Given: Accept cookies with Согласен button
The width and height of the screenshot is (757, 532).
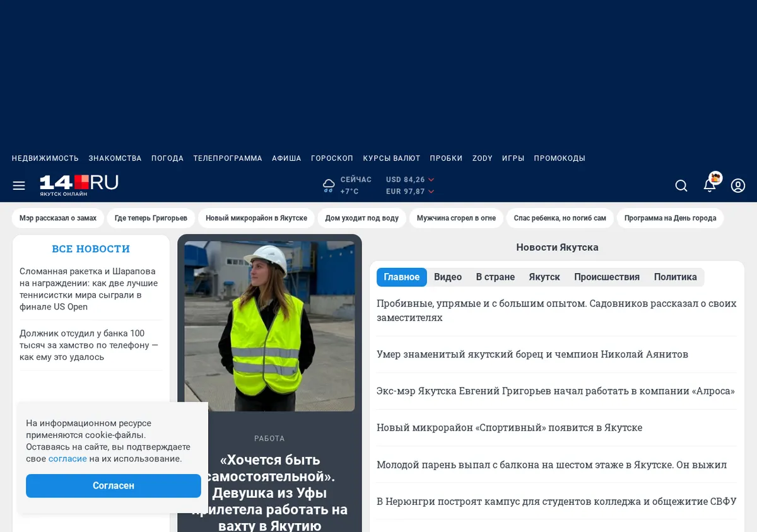Looking at the screenshot, I should [114, 486].
